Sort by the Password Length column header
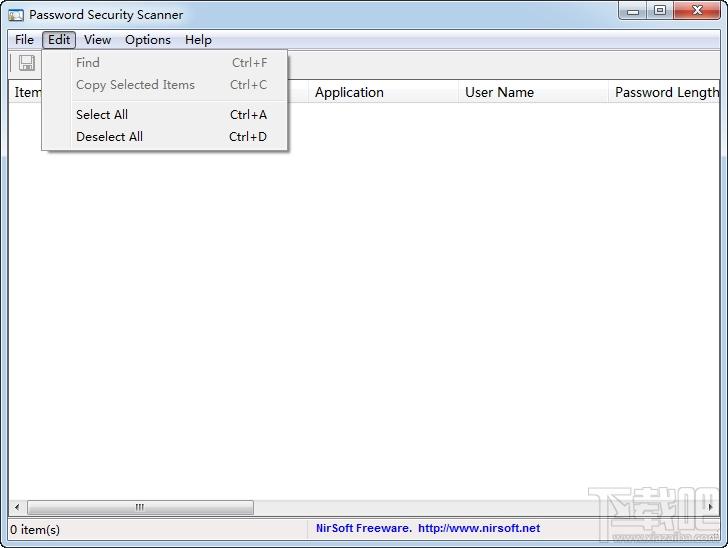 pyautogui.click(x=664, y=92)
